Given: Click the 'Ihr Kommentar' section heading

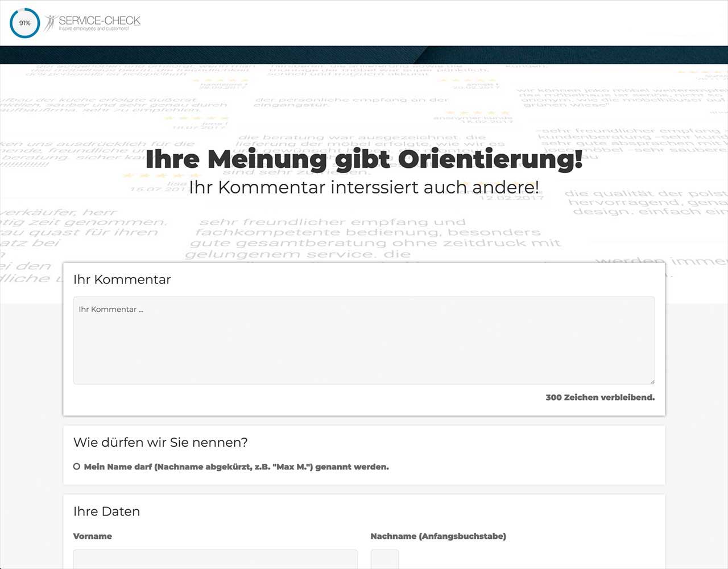Looking at the screenshot, I should pos(122,279).
